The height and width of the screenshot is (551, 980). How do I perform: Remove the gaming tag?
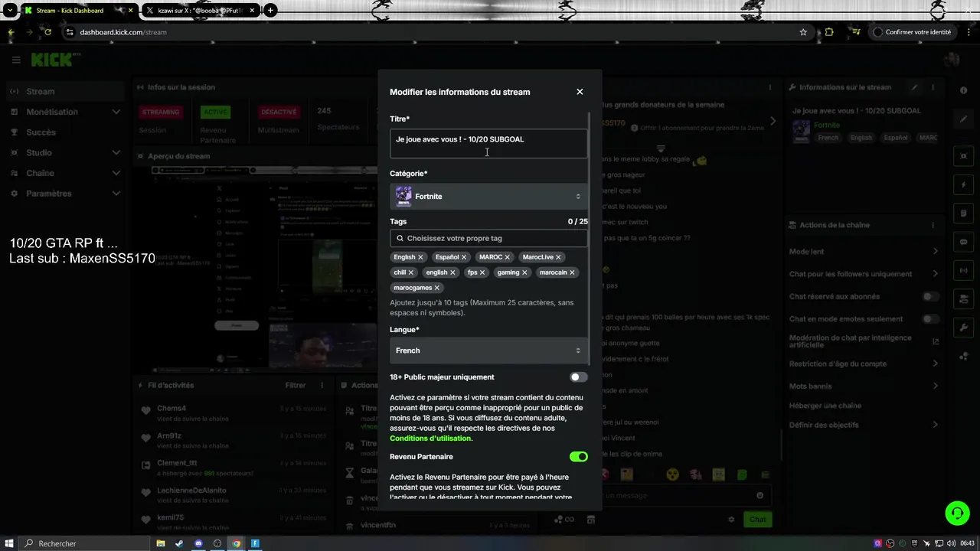tap(524, 272)
